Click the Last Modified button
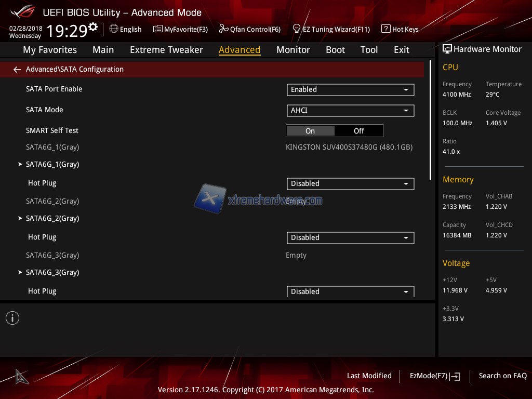Viewport: 532px width, 399px height. 369,376
